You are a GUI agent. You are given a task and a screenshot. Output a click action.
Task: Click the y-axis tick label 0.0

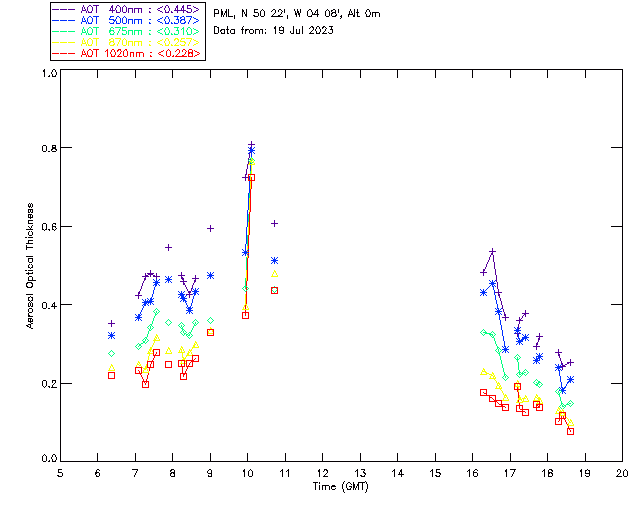pyautogui.click(x=49, y=459)
